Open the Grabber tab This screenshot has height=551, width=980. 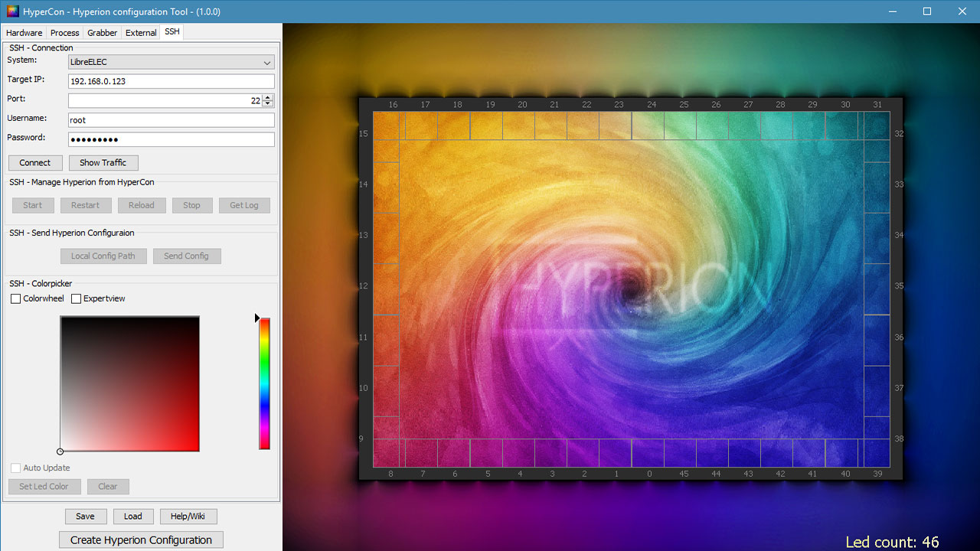click(x=102, y=33)
